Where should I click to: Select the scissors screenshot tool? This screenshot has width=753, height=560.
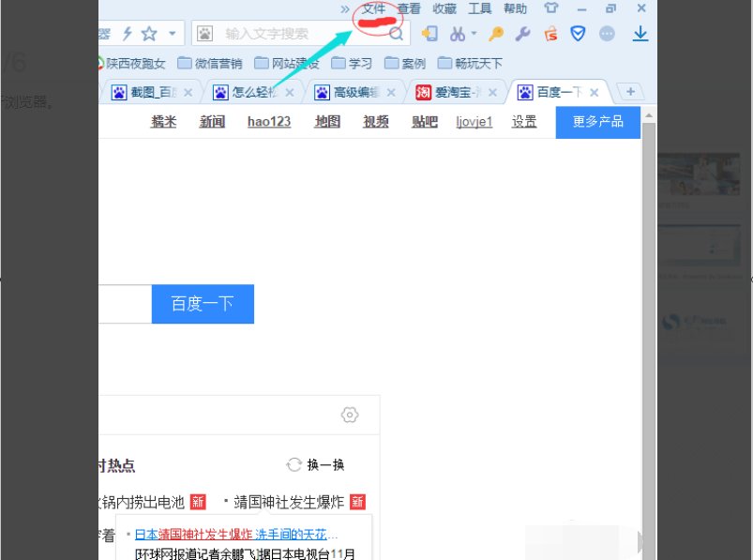(457, 33)
